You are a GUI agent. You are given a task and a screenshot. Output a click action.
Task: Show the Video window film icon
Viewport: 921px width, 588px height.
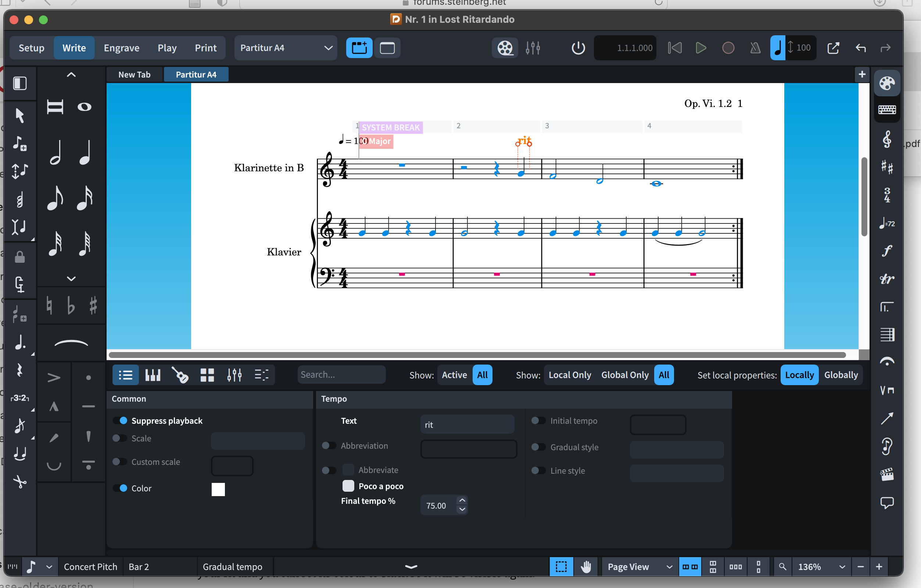(505, 48)
